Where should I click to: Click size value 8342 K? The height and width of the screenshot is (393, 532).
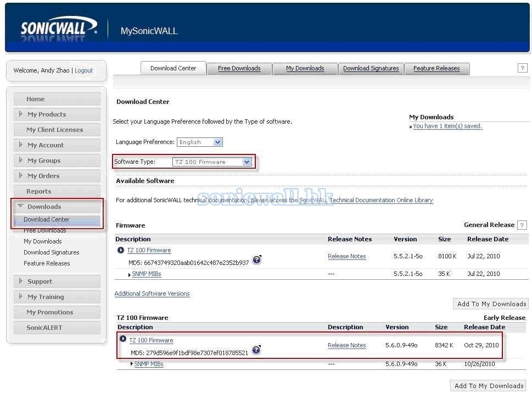tap(444, 345)
